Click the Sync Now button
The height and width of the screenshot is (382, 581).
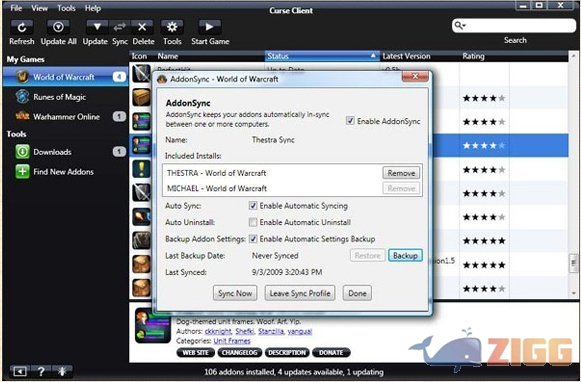(235, 293)
